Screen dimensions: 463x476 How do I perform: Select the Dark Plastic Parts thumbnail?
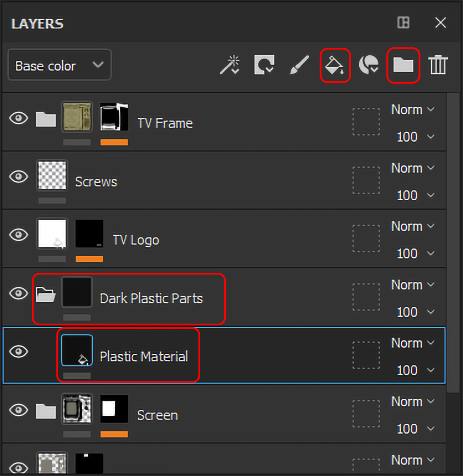pyautogui.click(x=77, y=292)
